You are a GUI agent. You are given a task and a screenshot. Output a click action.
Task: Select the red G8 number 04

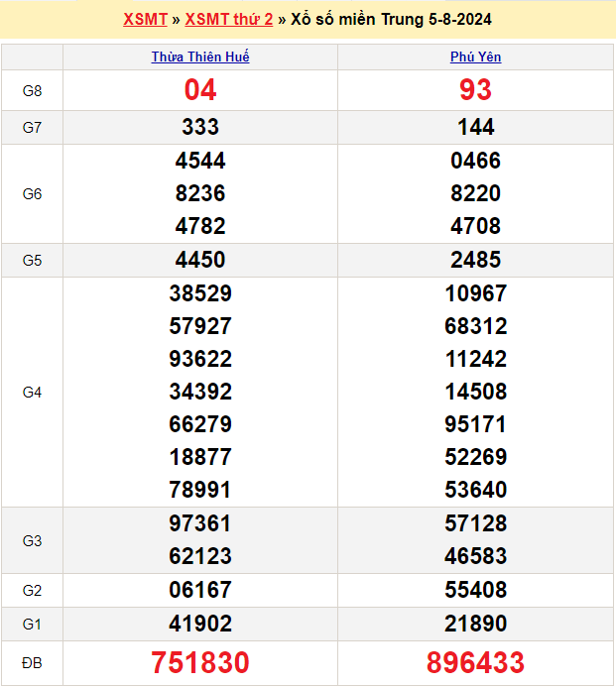200,90
